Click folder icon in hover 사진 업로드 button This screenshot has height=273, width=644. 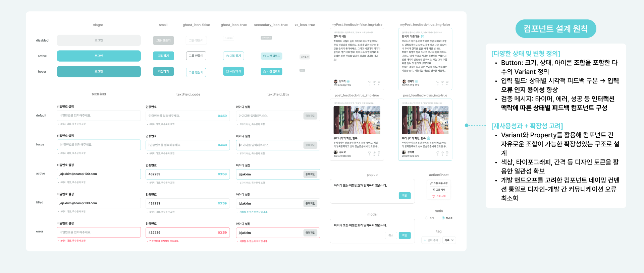[x=265, y=72]
